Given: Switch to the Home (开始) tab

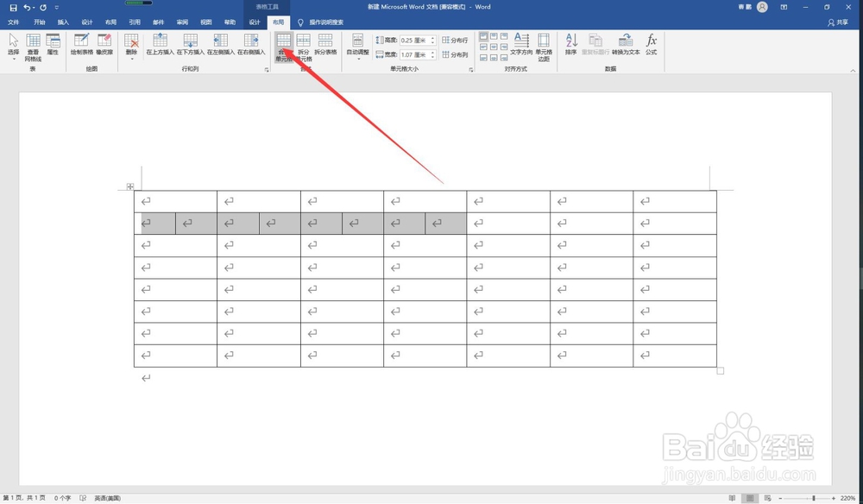Looking at the screenshot, I should tap(39, 22).
